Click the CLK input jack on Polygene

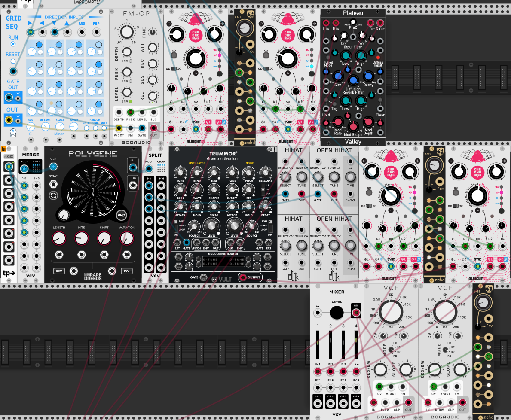pos(53,167)
